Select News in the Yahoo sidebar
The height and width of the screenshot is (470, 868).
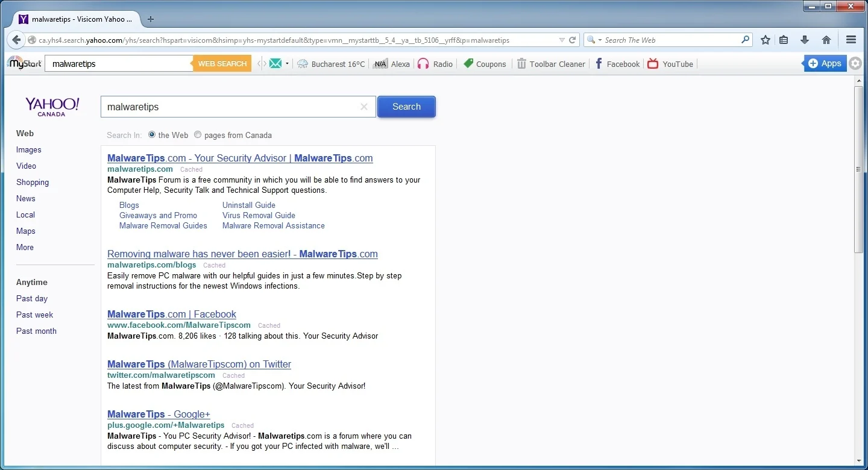click(26, 198)
